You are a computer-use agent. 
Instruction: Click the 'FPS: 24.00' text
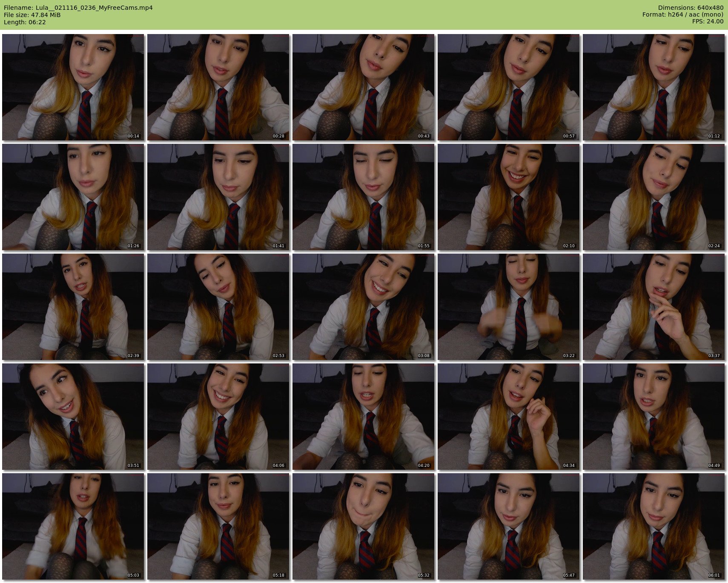708,22
